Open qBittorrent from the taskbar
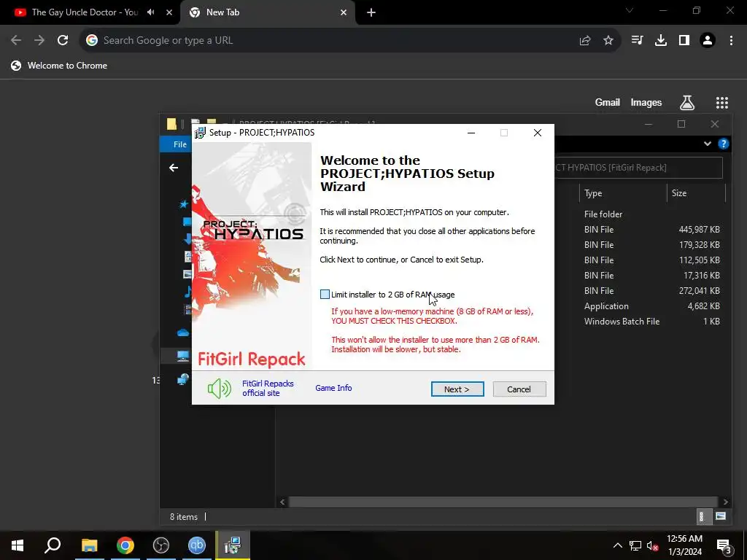The image size is (747, 560). click(x=197, y=545)
